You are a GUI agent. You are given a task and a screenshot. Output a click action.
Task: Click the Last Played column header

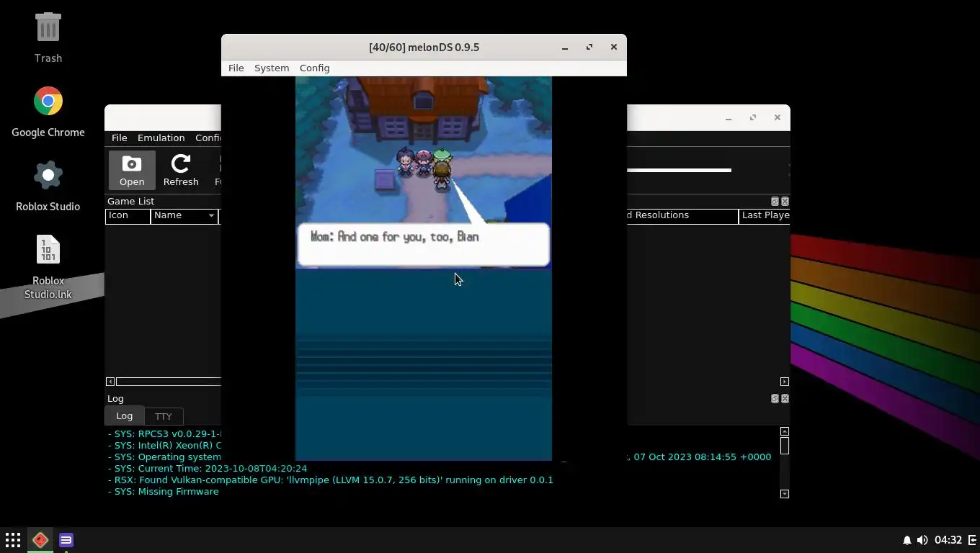click(765, 215)
